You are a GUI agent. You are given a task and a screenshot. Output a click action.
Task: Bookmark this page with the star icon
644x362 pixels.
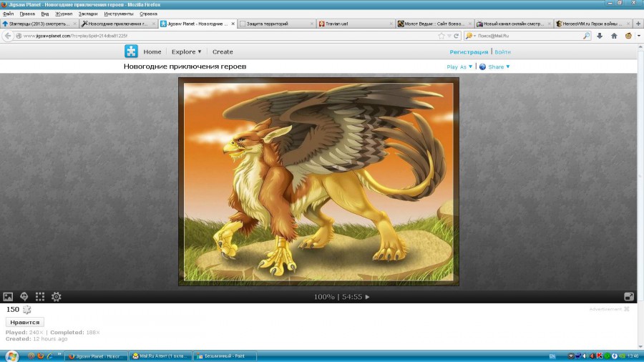(441, 36)
